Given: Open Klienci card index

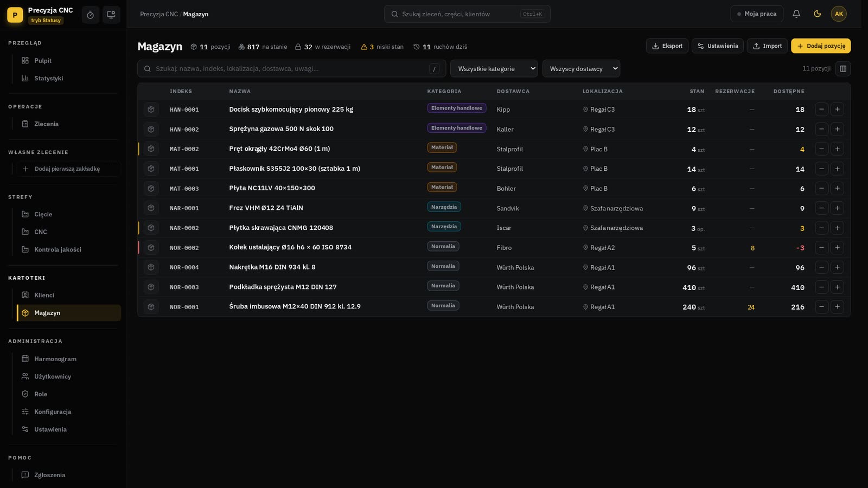Looking at the screenshot, I should 69,296.
